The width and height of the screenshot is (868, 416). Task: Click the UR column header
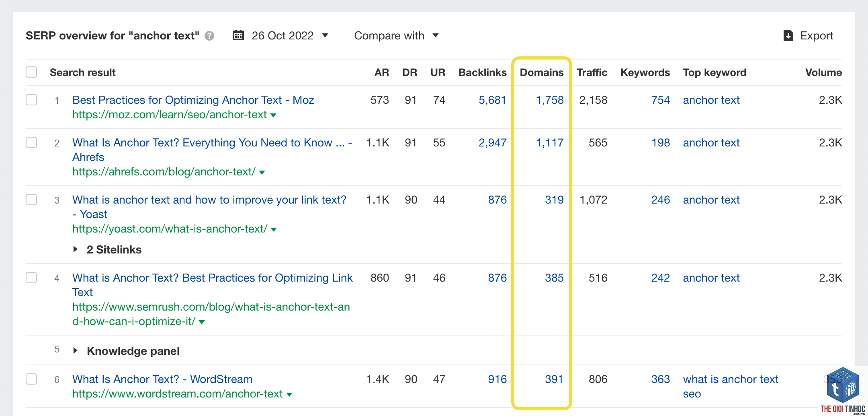point(438,72)
